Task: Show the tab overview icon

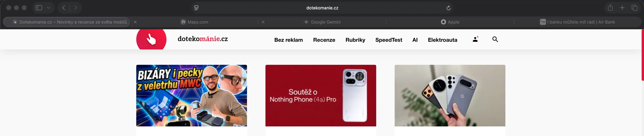Action: [634, 8]
